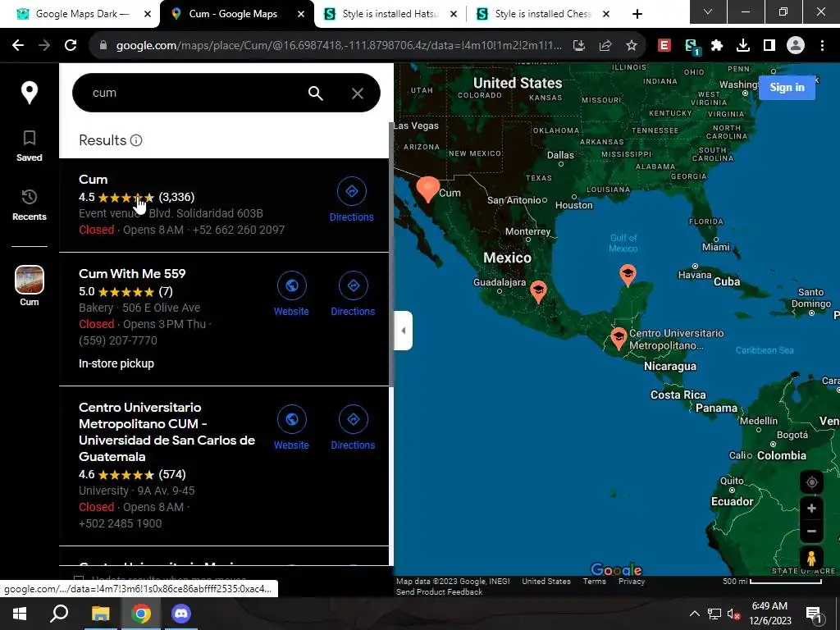Open the Stylus extension icon
This screenshot has height=630, width=840.
pyautogui.click(x=692, y=47)
